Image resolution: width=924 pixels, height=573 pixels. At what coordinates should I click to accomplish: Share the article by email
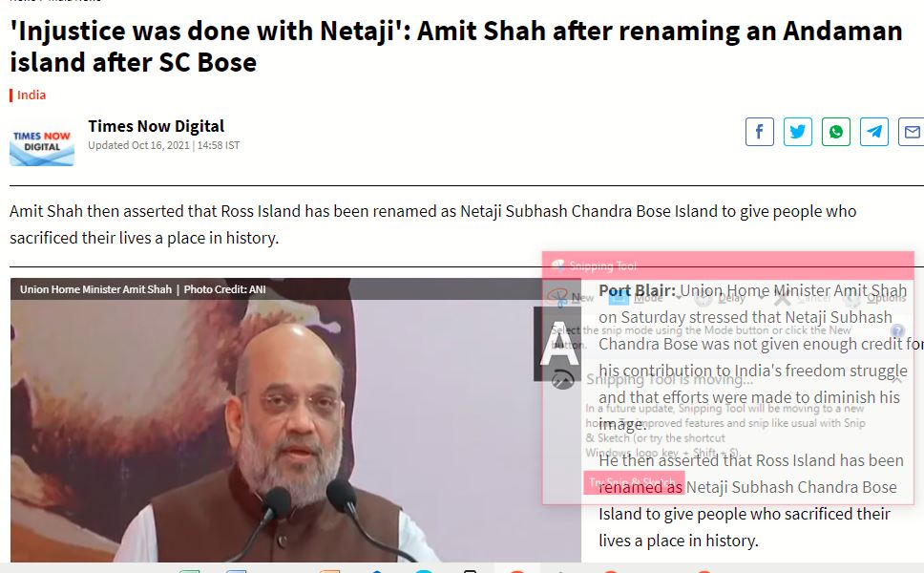(911, 132)
